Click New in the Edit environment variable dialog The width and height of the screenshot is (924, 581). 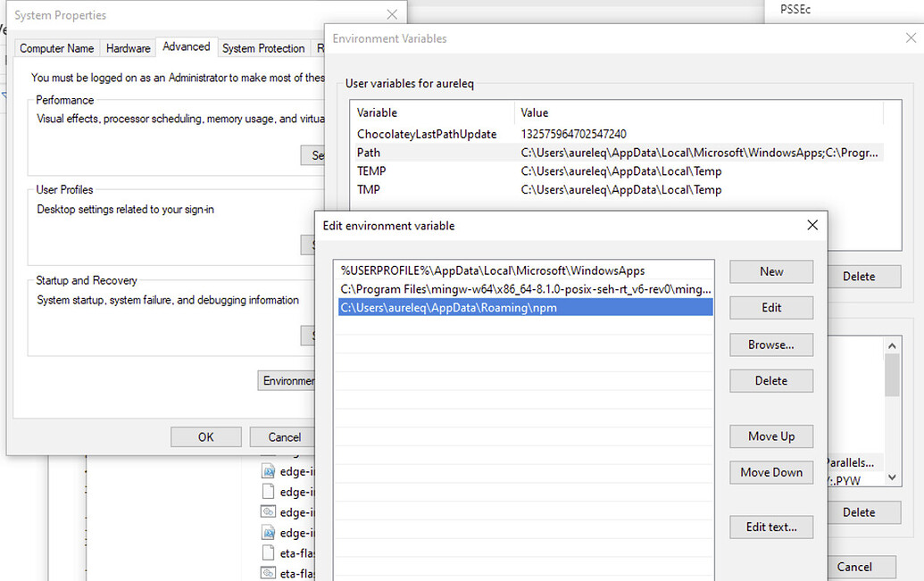click(770, 271)
